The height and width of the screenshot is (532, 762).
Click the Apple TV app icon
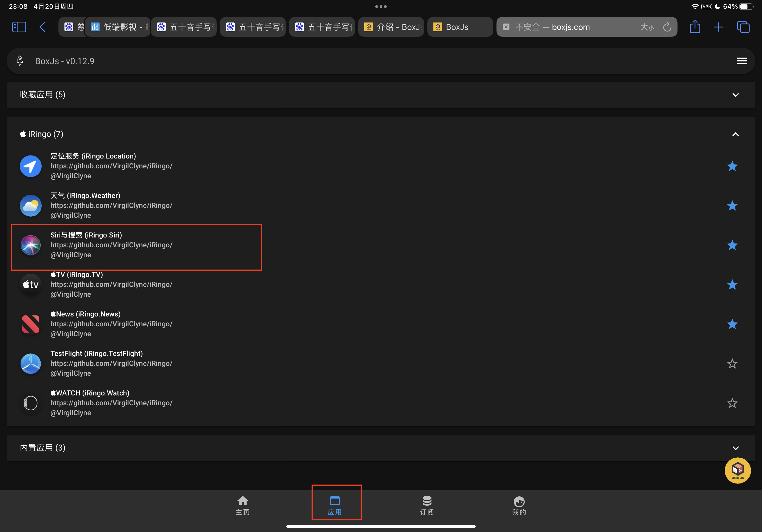tap(30, 284)
